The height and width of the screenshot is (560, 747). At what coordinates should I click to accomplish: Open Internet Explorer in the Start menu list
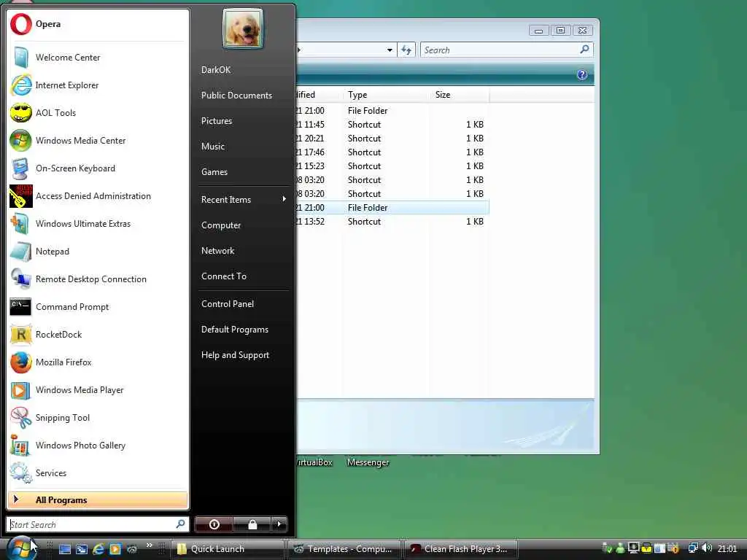98,85
